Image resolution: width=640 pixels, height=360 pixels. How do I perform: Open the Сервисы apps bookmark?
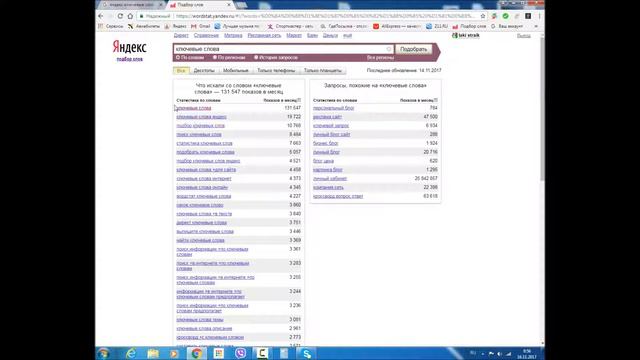click(x=111, y=26)
